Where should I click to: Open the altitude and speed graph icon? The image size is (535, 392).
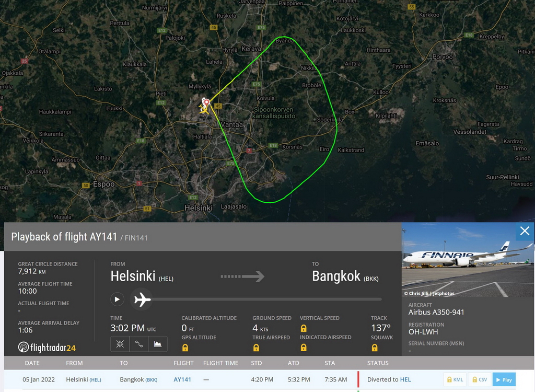click(158, 344)
